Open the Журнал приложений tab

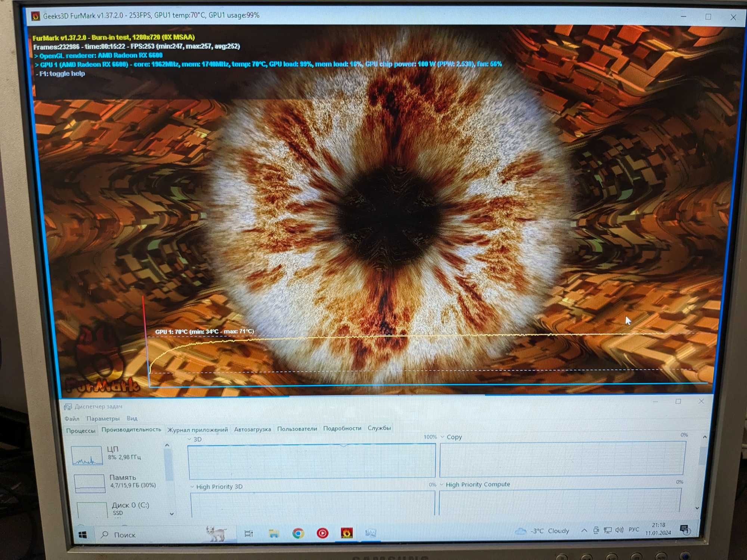click(198, 430)
